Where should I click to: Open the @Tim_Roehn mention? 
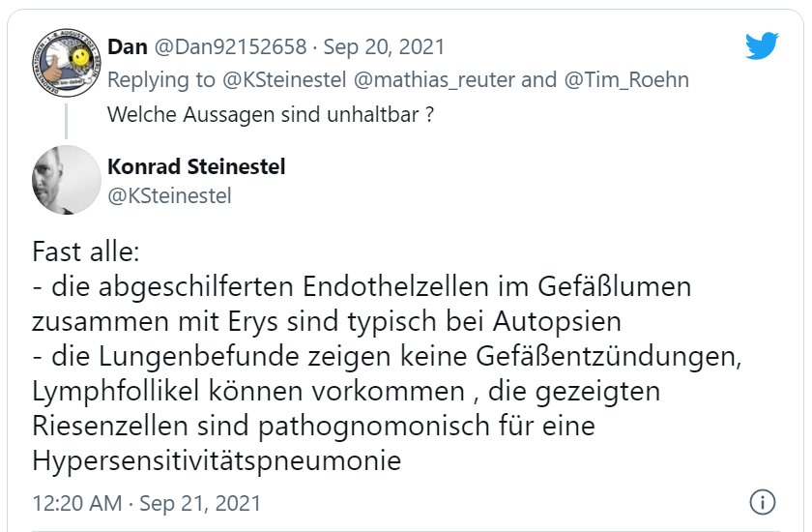(x=623, y=79)
